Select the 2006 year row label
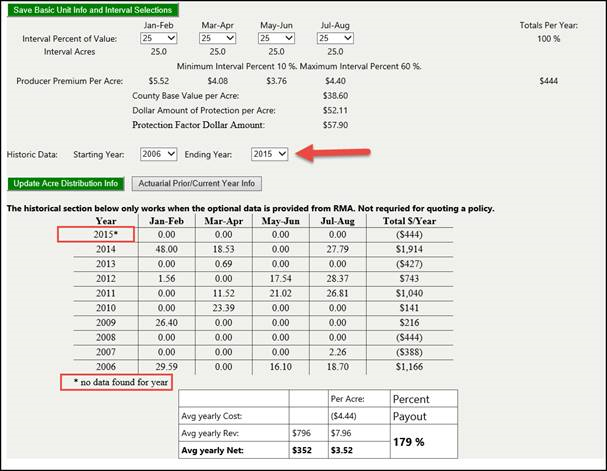Viewport: 607px width, 471px height. tap(106, 368)
